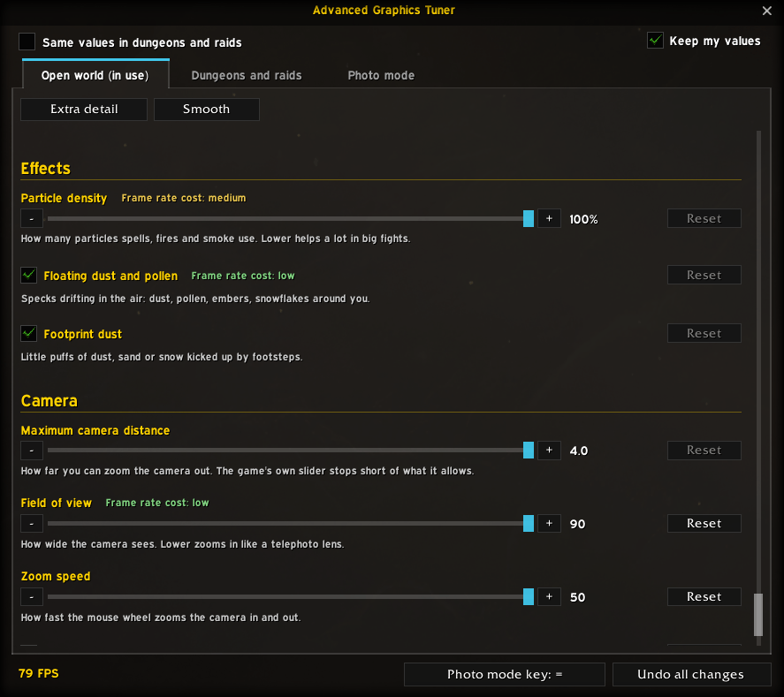Click the Zoom speed slider handle
The height and width of the screenshot is (697, 784).
pyautogui.click(x=529, y=596)
